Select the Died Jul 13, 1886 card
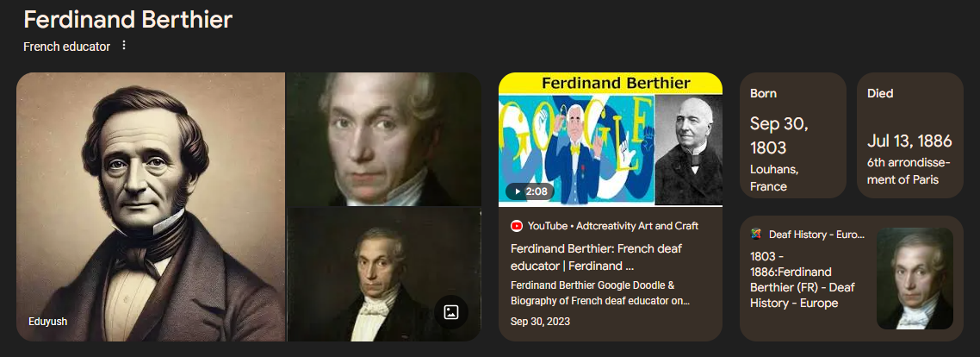980x357 pixels. 910,135
